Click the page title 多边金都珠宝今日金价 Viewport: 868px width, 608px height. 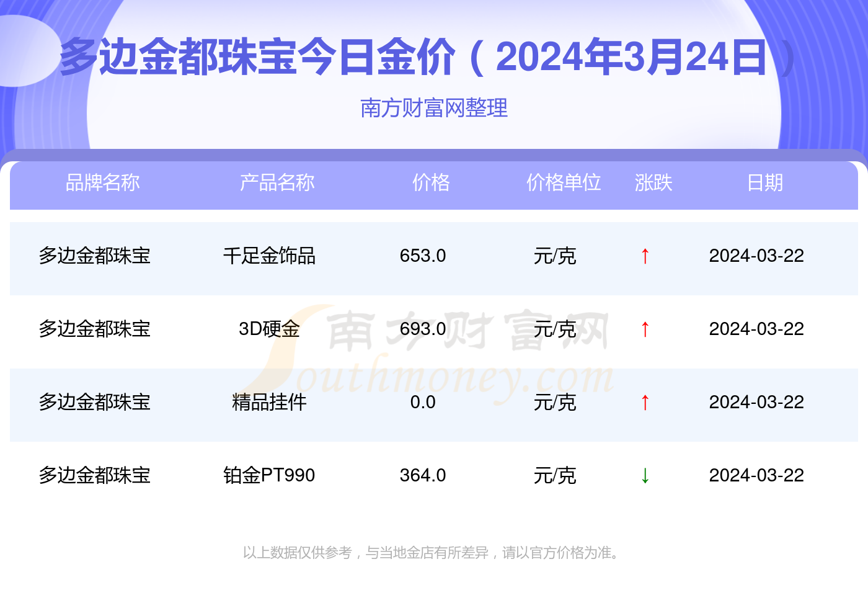[x=257, y=57]
